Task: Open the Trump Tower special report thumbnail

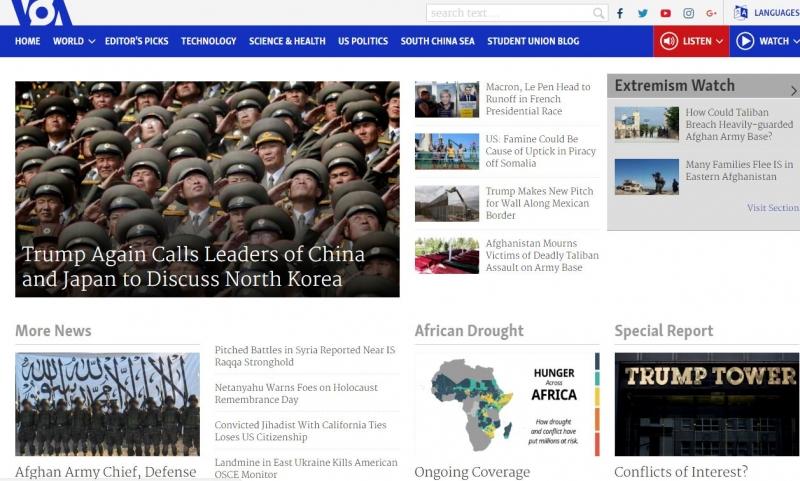Action: click(706, 403)
